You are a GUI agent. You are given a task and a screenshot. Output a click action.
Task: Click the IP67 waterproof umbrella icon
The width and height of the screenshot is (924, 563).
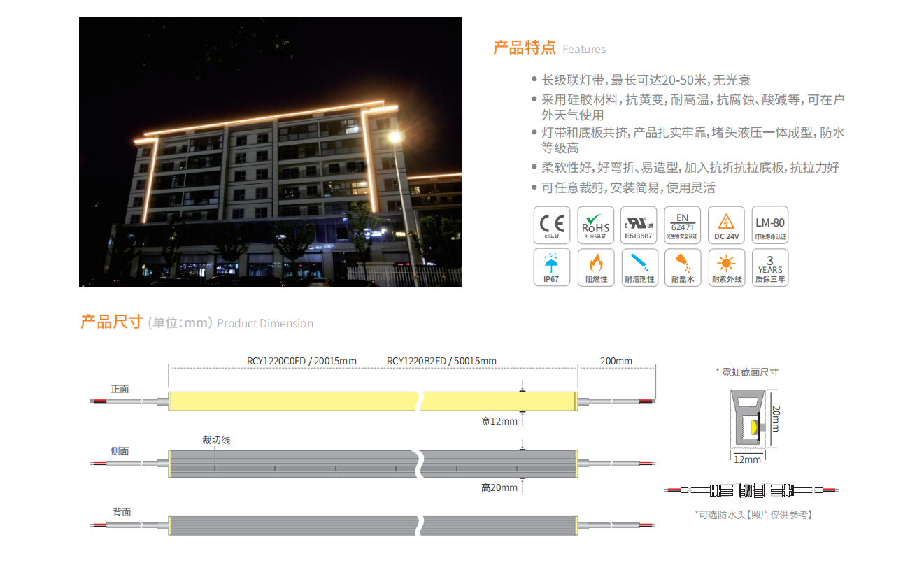pyautogui.click(x=552, y=267)
